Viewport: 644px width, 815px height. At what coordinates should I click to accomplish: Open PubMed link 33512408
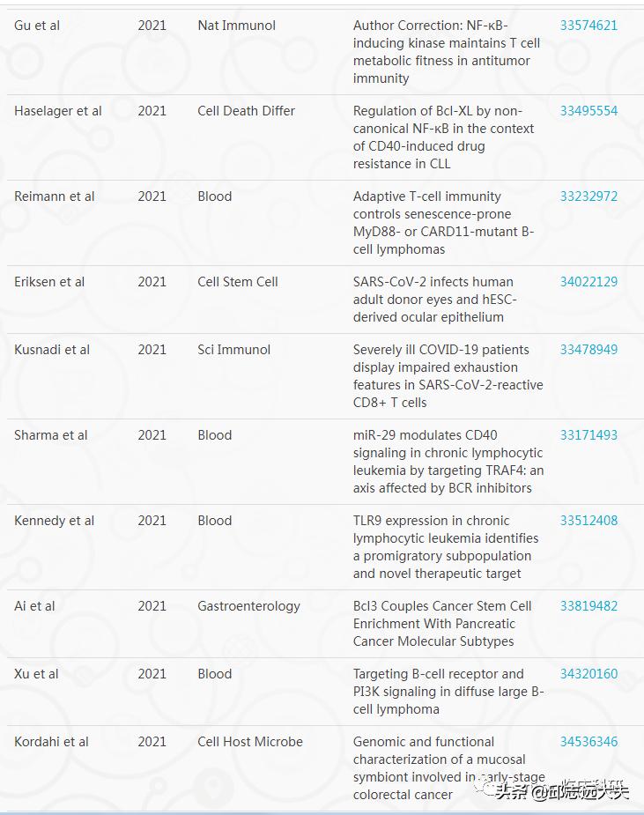point(588,521)
